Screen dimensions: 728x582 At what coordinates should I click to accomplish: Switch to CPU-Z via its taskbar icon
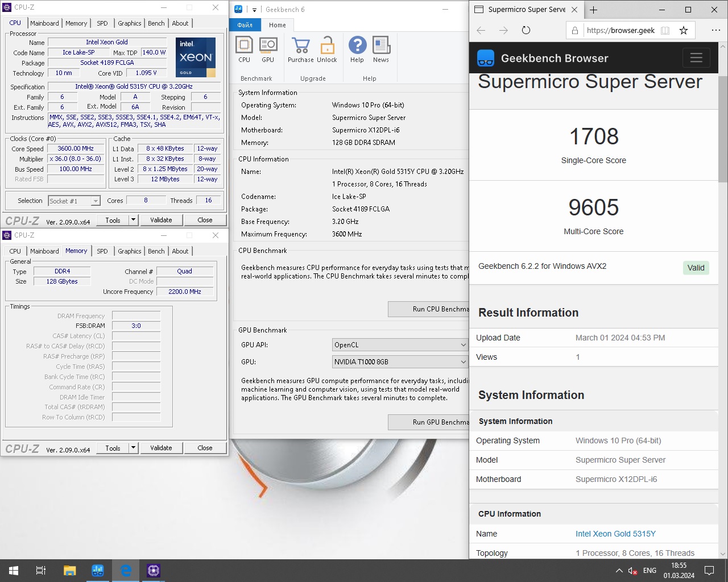[154, 571]
